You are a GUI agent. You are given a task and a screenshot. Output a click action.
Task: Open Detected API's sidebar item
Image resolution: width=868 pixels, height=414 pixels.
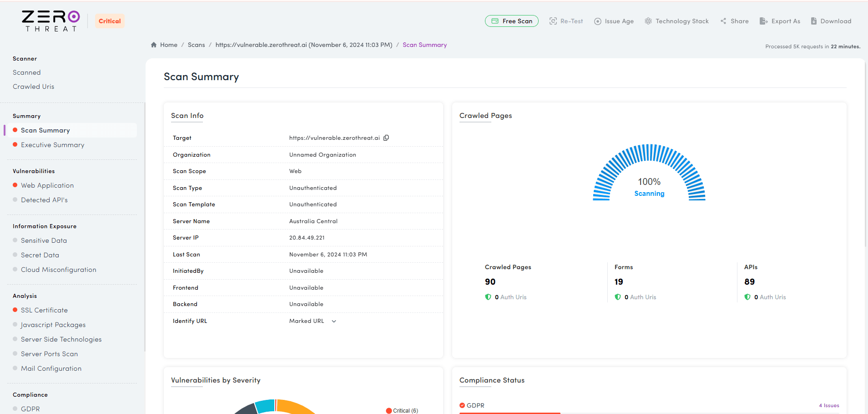(44, 200)
